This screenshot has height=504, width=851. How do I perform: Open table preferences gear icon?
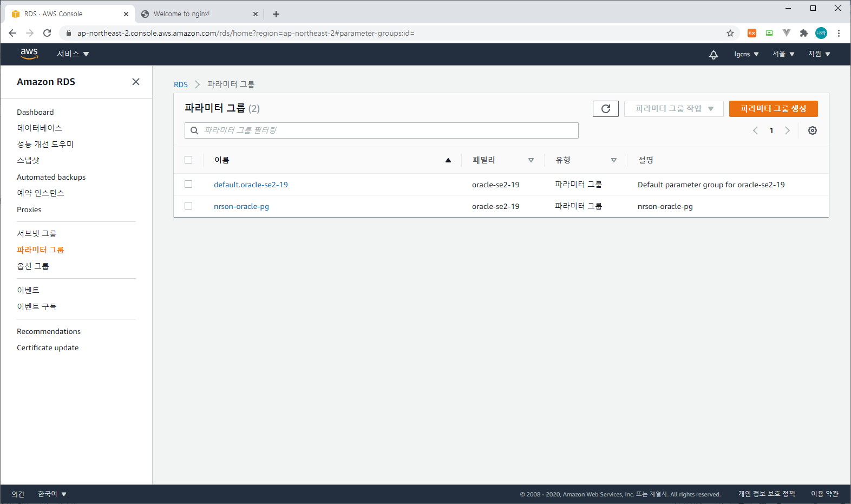pyautogui.click(x=813, y=130)
